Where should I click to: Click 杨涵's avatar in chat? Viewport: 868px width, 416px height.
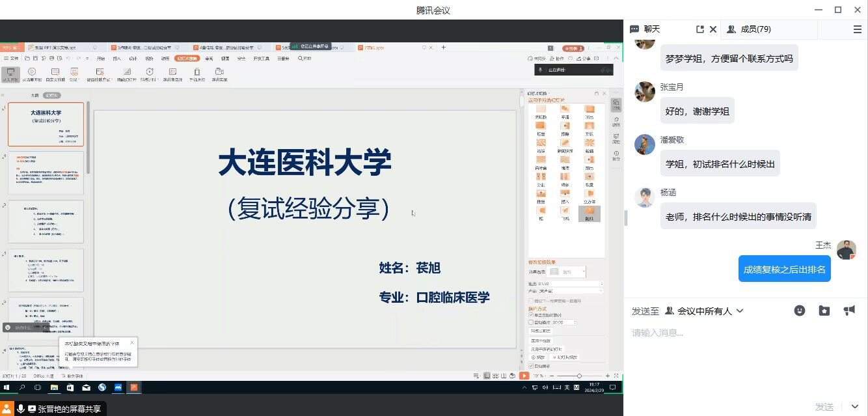tap(645, 197)
